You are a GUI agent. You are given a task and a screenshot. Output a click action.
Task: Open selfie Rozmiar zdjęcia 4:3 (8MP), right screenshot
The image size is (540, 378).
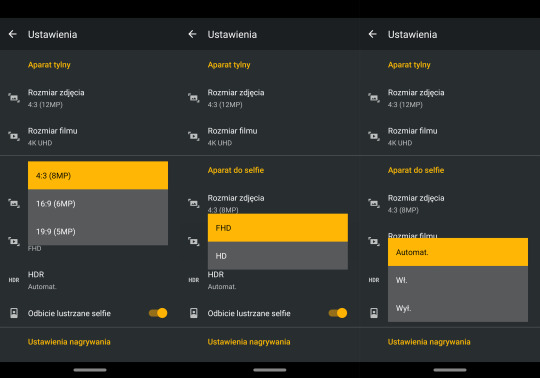[x=450, y=203]
